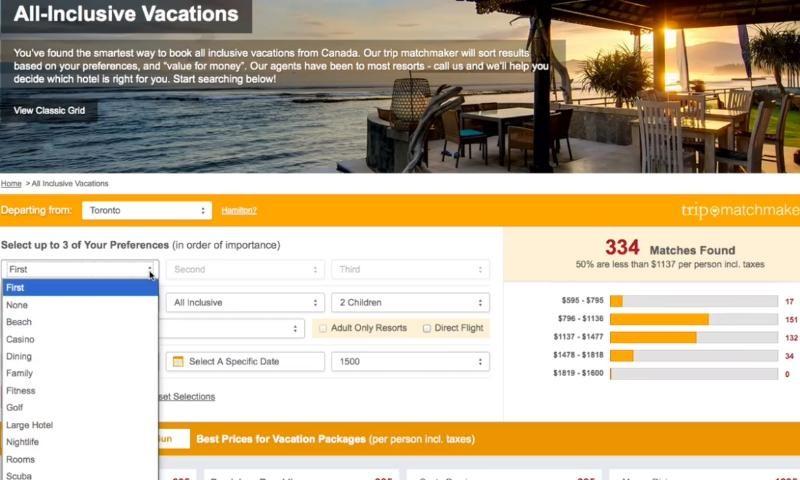Click the tripmatchmaker logo
The width and height of the screenshot is (800, 480).
740,210
